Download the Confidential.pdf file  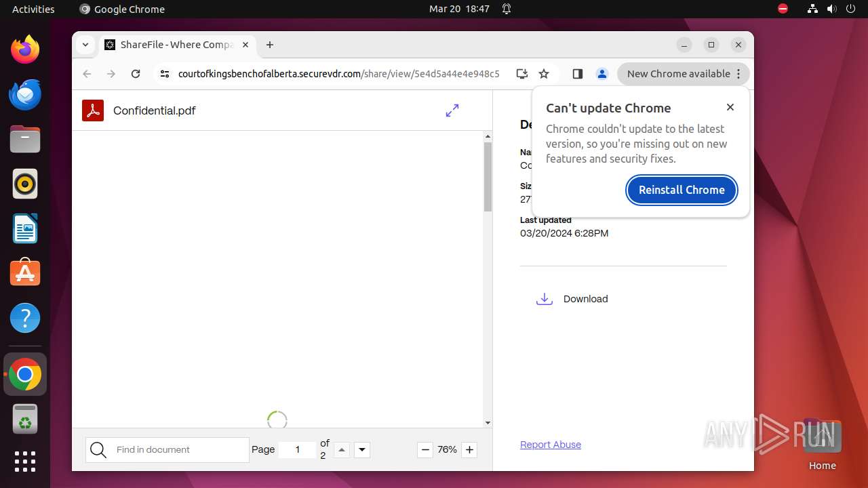[x=572, y=299]
